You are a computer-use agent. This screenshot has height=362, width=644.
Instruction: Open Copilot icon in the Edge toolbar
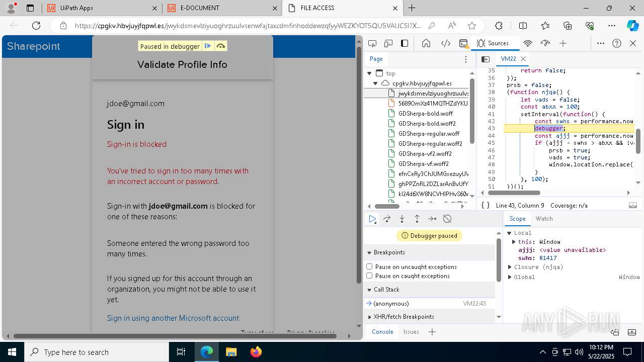point(632,26)
